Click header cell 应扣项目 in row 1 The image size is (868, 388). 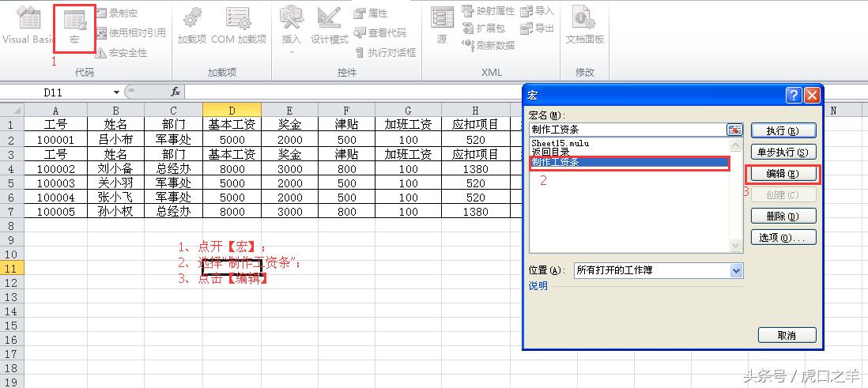point(476,125)
